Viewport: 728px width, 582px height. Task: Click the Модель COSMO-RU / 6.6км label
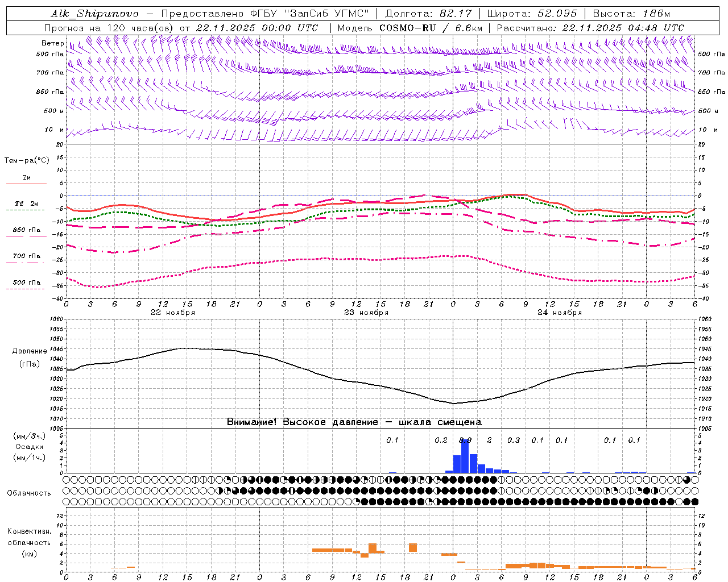pos(409,28)
